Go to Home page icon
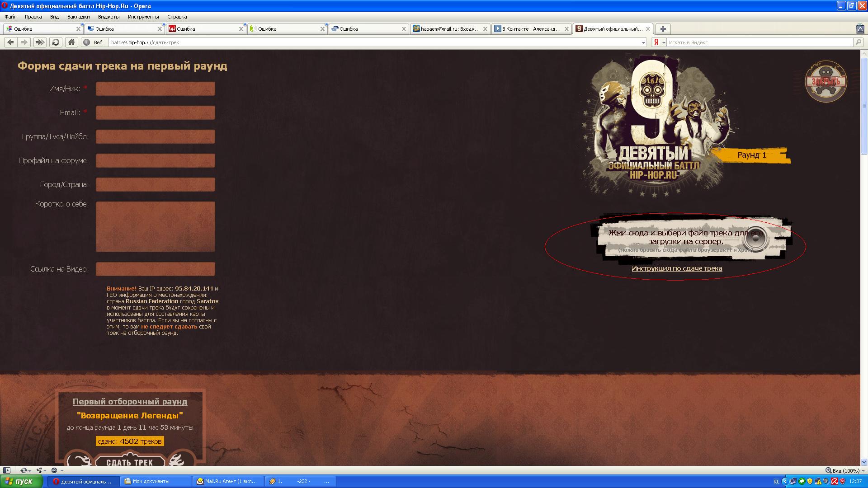This screenshot has width=868, height=488. [71, 42]
